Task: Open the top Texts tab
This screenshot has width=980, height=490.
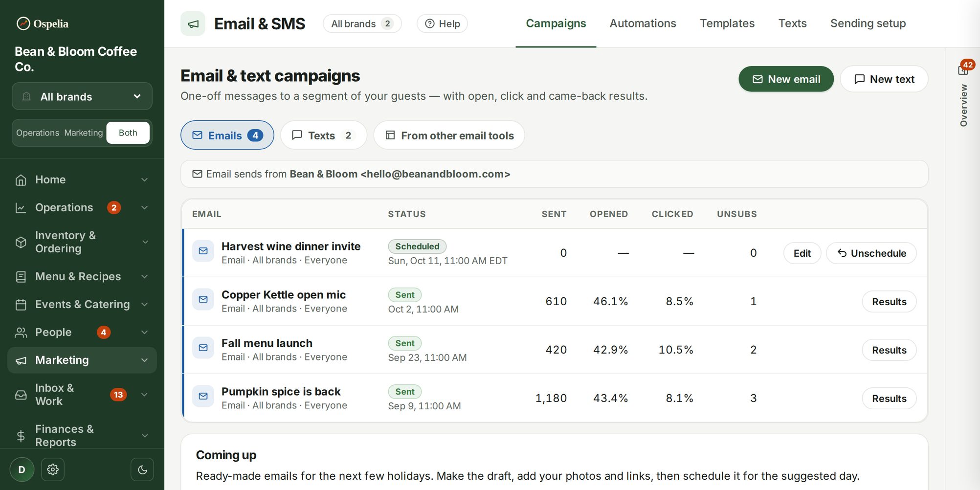Action: coord(792,23)
